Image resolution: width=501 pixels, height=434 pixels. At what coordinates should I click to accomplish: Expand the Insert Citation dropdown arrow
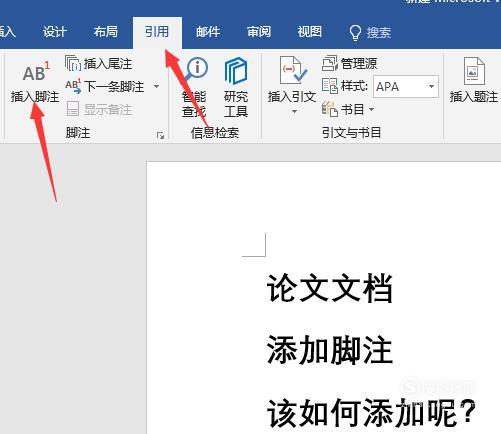pyautogui.click(x=294, y=111)
